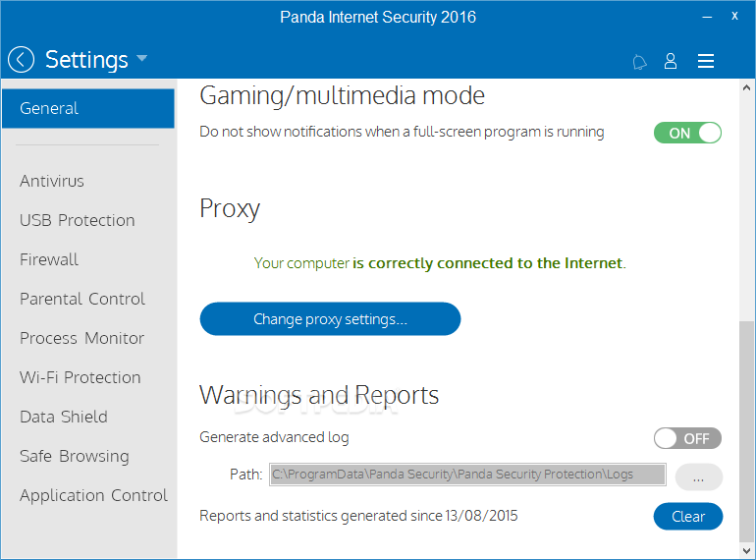Select the General settings tab
Screen dimensions: 756x560
[x=88, y=108]
